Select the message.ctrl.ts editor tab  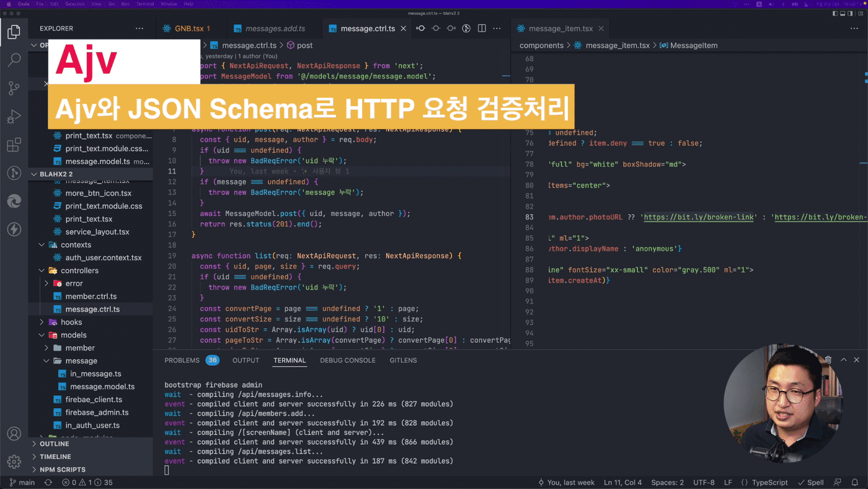coord(368,29)
